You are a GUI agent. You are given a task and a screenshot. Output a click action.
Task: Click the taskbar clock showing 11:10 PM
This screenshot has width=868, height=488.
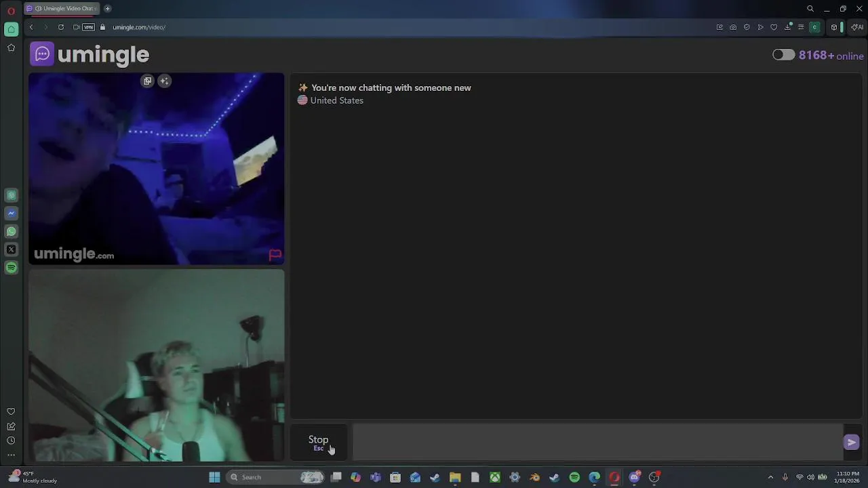tap(846, 477)
